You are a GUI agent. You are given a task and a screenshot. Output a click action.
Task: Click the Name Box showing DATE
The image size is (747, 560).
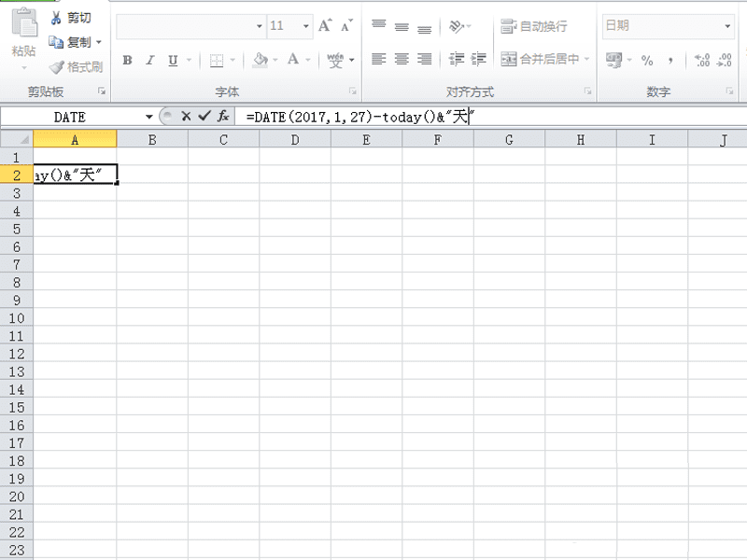tap(69, 117)
